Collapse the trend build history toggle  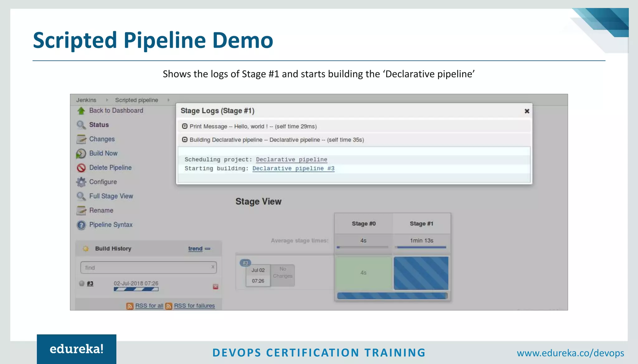click(x=208, y=249)
